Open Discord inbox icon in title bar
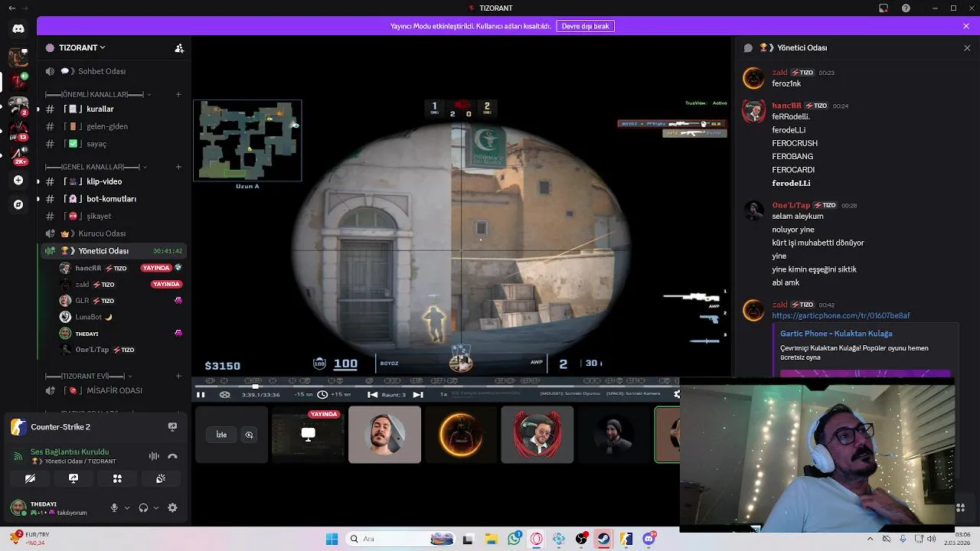 point(884,8)
